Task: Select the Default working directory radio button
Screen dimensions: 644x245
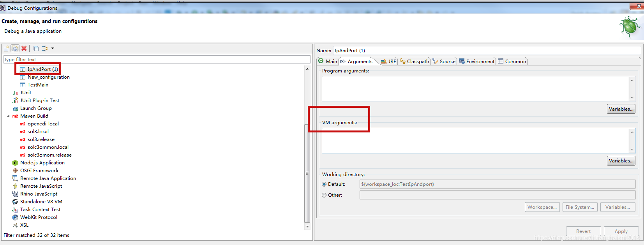Action: [x=324, y=184]
